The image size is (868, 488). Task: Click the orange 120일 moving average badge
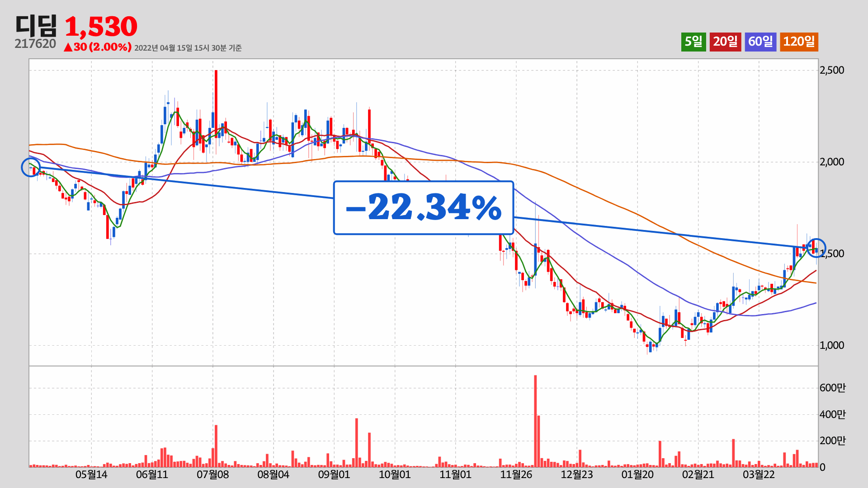[799, 42]
